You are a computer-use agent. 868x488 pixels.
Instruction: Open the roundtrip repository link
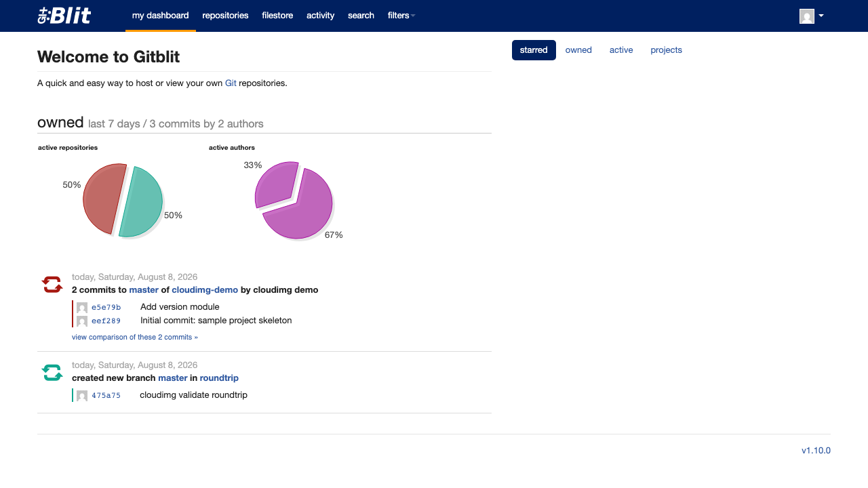219,378
